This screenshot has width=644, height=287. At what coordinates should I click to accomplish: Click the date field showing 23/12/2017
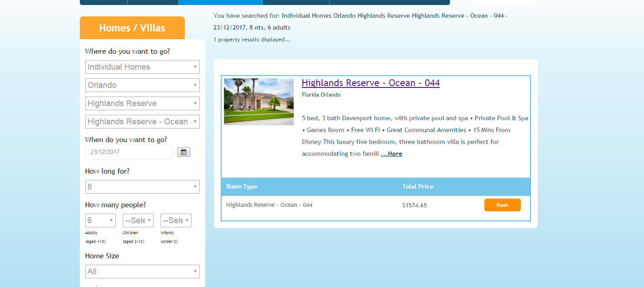click(129, 152)
